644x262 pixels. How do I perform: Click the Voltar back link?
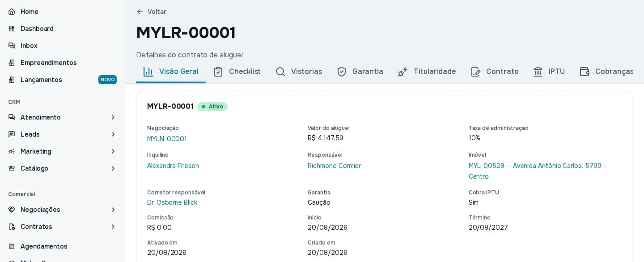152,12
